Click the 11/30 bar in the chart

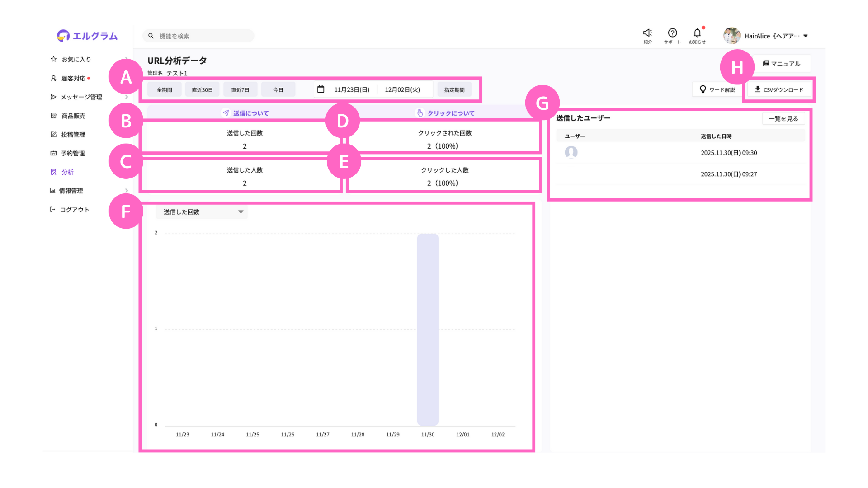point(428,330)
